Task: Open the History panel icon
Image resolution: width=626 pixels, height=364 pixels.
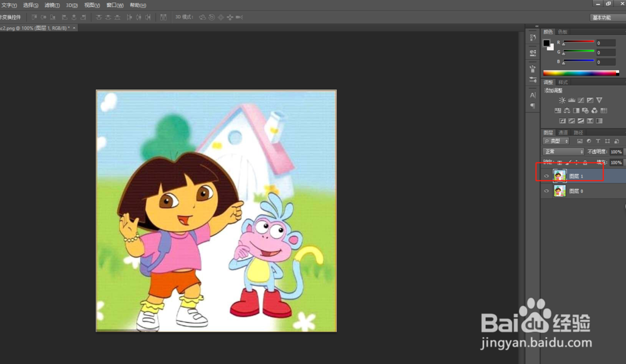Action: 533,38
